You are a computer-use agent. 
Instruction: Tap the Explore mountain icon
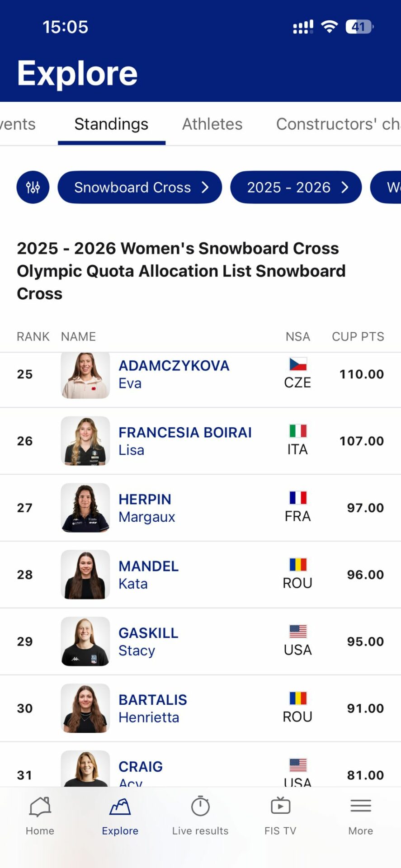[120, 807]
